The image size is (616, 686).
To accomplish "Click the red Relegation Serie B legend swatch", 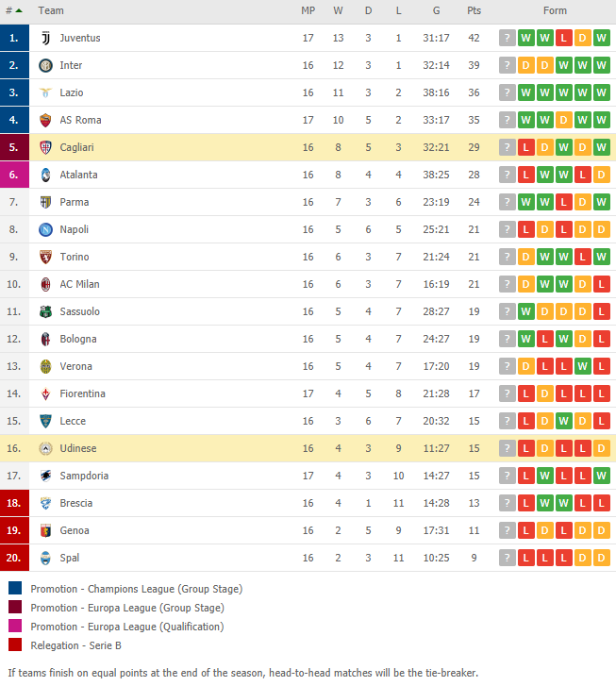I will (x=15, y=644).
